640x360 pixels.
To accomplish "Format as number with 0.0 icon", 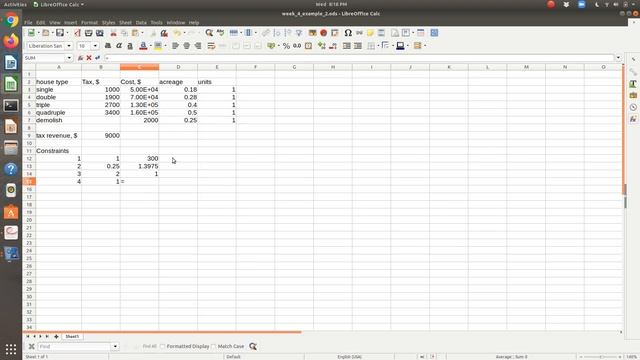I will click(x=297, y=46).
